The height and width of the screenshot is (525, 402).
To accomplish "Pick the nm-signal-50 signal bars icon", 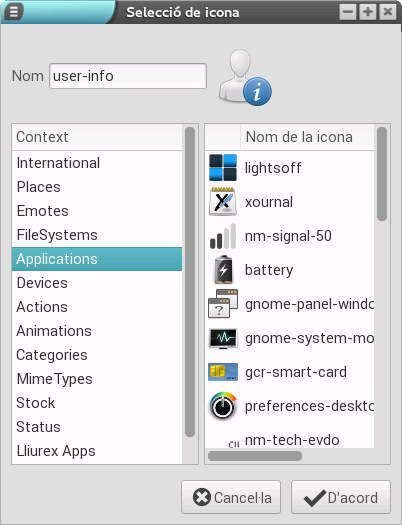I will tap(223, 236).
